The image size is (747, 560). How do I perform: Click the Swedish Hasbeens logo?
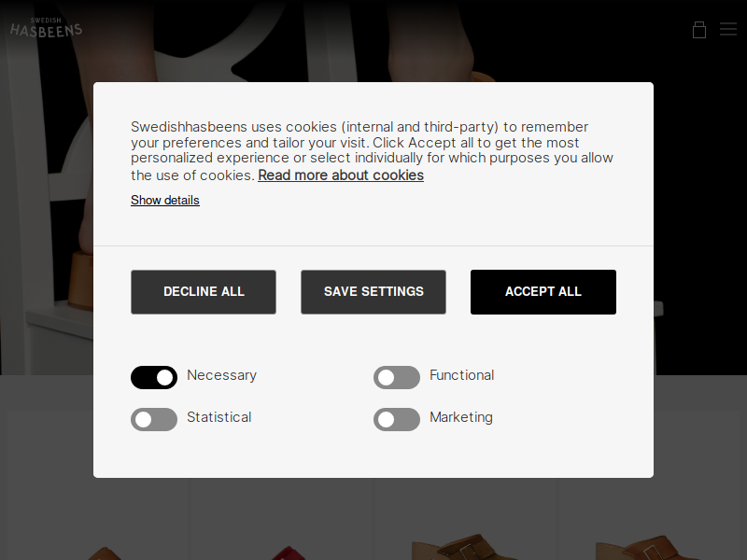[x=46, y=28]
